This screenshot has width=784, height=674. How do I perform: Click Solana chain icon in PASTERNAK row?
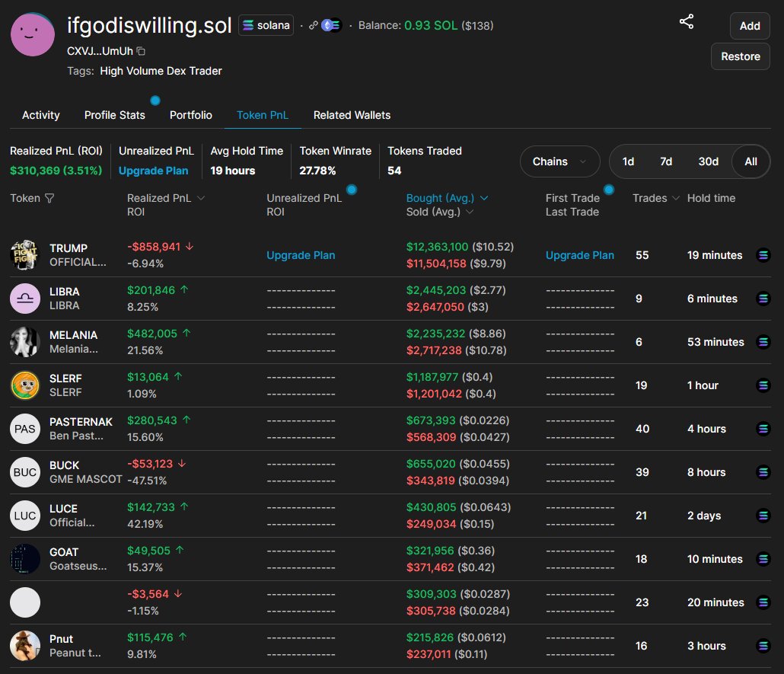(x=763, y=429)
